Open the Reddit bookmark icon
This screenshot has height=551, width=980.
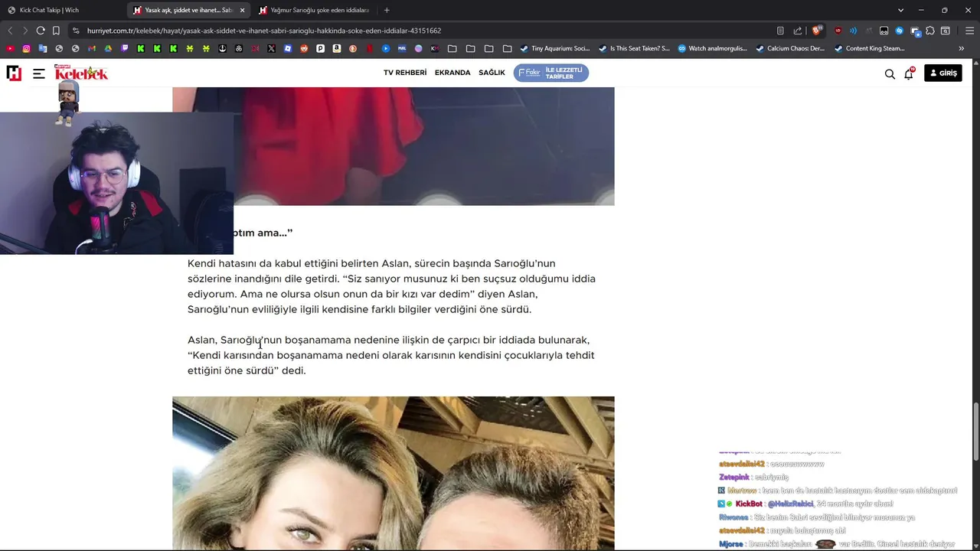coord(304,48)
